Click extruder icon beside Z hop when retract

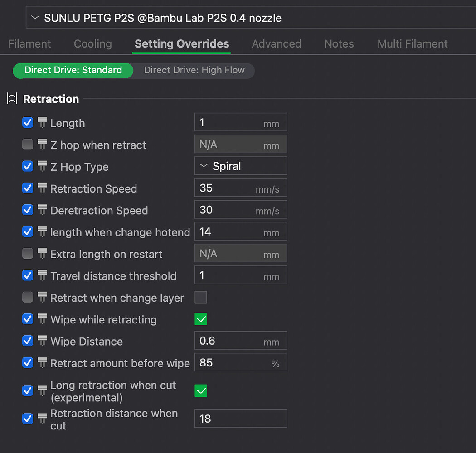[x=42, y=145]
